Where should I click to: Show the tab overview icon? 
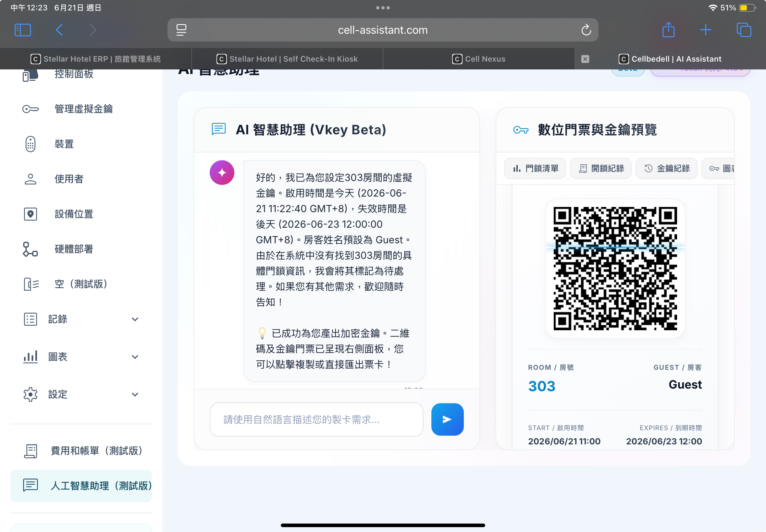pyautogui.click(x=744, y=30)
